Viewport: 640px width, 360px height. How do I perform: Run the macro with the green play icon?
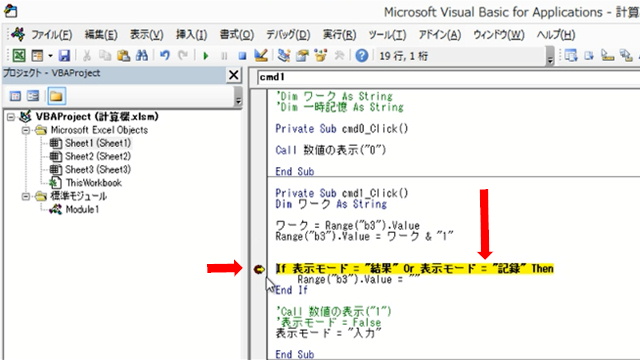pos(206,55)
